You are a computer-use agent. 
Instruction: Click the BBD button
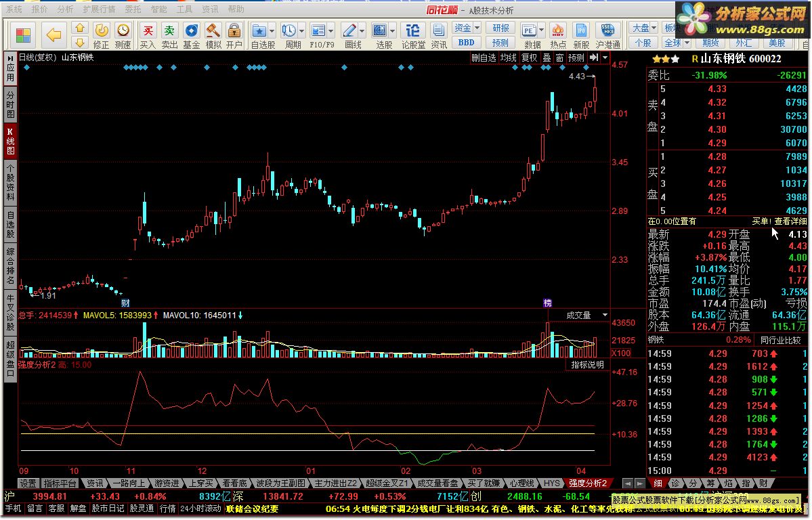pyautogui.click(x=466, y=43)
